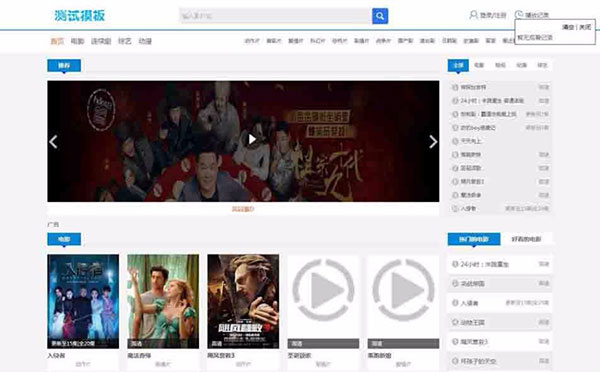Click the blue 推荐 section tab
Screen dimensions: 600x372
click(64, 65)
